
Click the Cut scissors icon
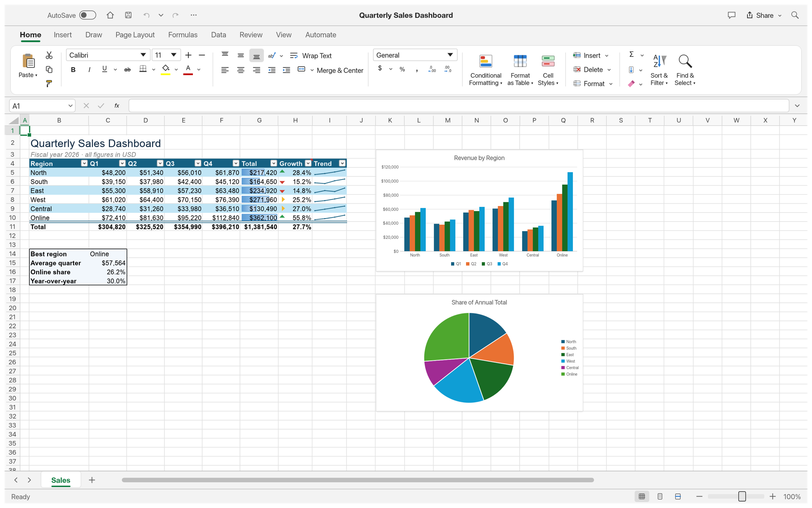click(49, 55)
